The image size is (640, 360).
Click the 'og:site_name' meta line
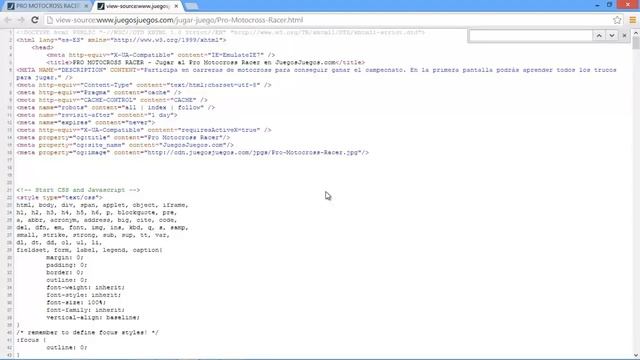click(125, 145)
